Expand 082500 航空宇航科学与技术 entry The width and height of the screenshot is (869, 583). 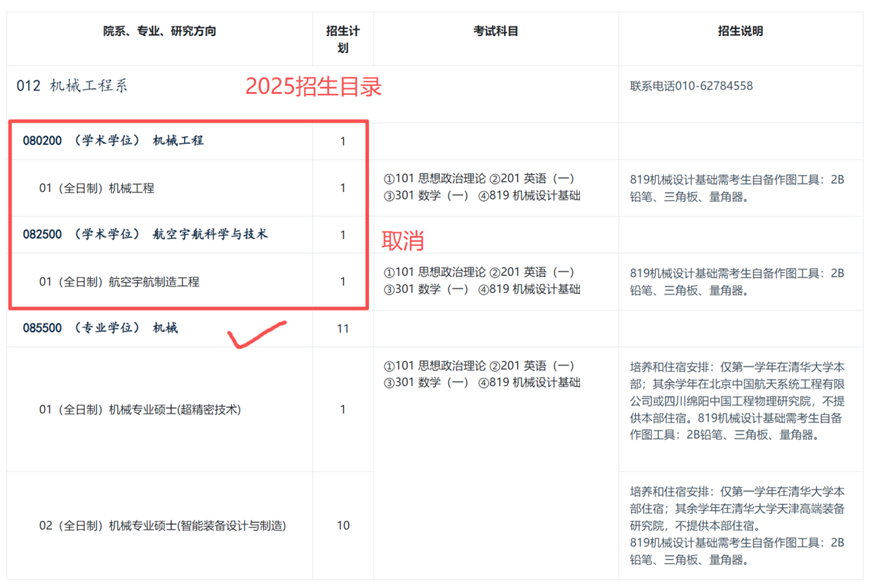(145, 234)
